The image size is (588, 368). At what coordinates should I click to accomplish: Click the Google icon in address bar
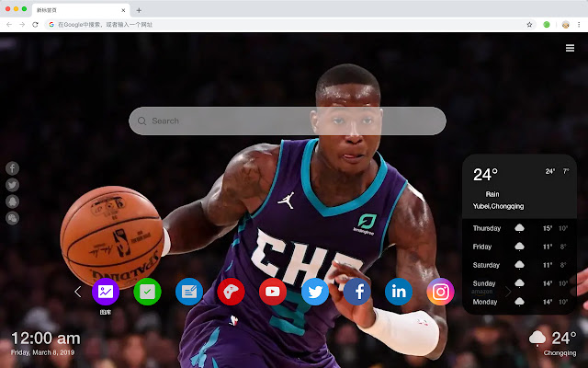pos(51,25)
